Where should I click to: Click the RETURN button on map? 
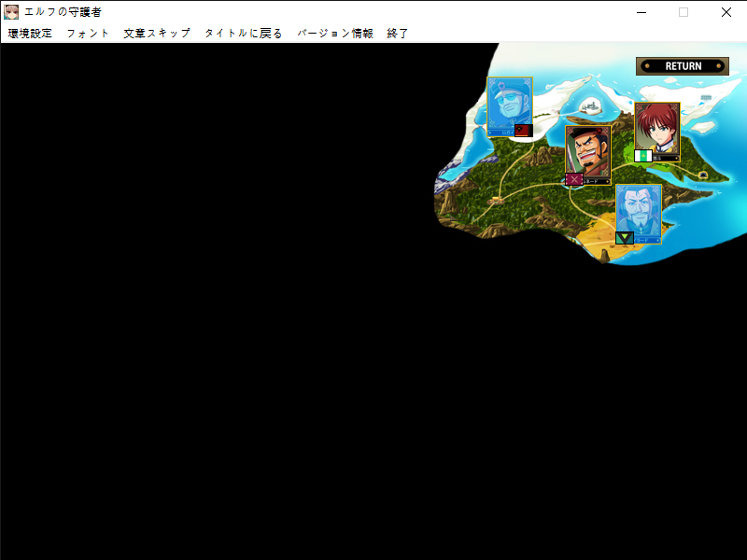[683, 66]
